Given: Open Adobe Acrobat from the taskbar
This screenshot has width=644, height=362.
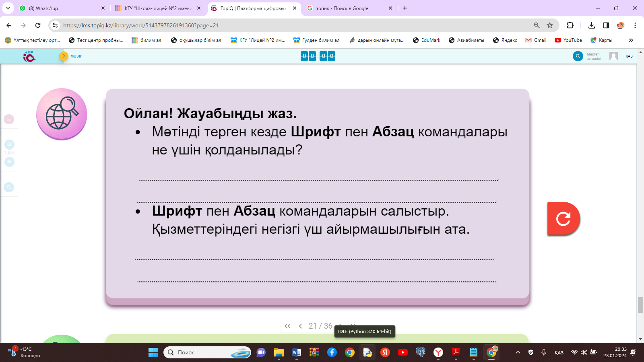Looking at the screenshot, I should 456,352.
